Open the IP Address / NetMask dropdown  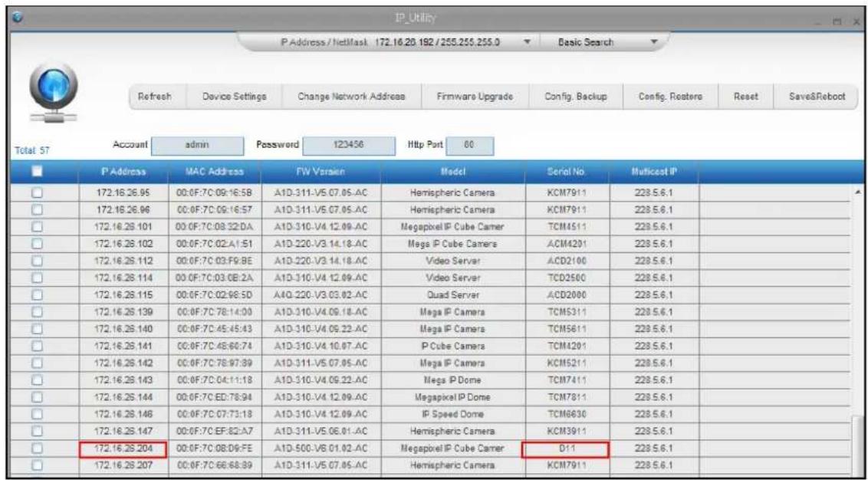pyautogui.click(x=527, y=42)
